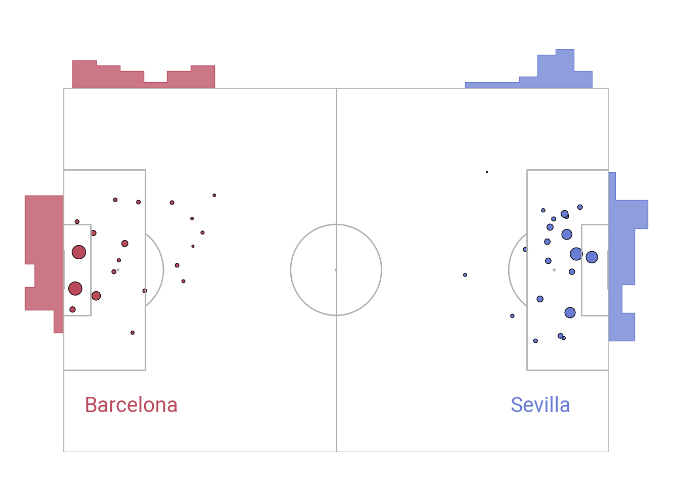Click the lower large red shot marker
675x481 pixels.
[75, 288]
